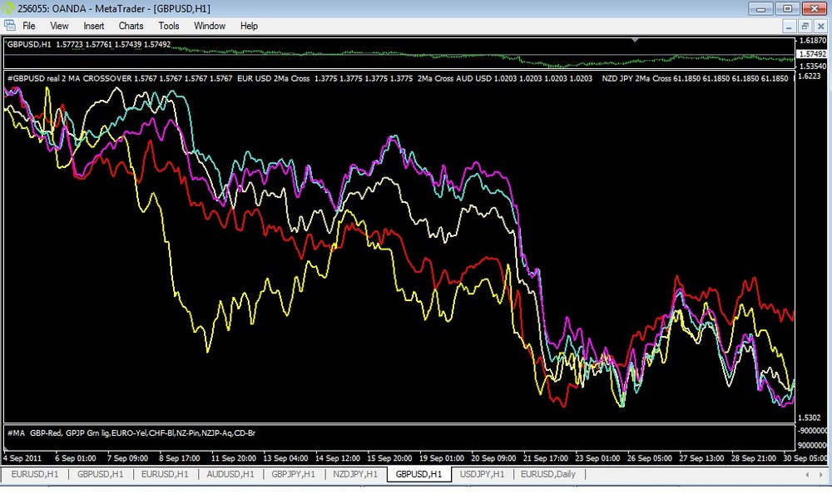Open the Charts menu
Image resolution: width=832 pixels, height=504 pixels.
(131, 26)
